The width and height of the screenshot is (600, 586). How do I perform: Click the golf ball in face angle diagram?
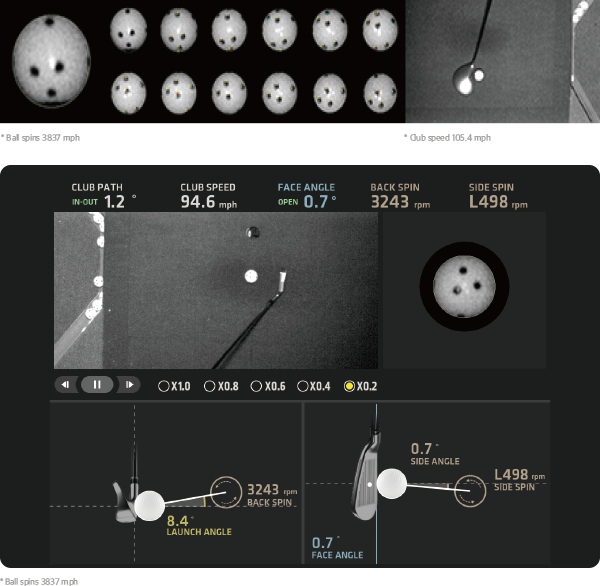tap(391, 484)
